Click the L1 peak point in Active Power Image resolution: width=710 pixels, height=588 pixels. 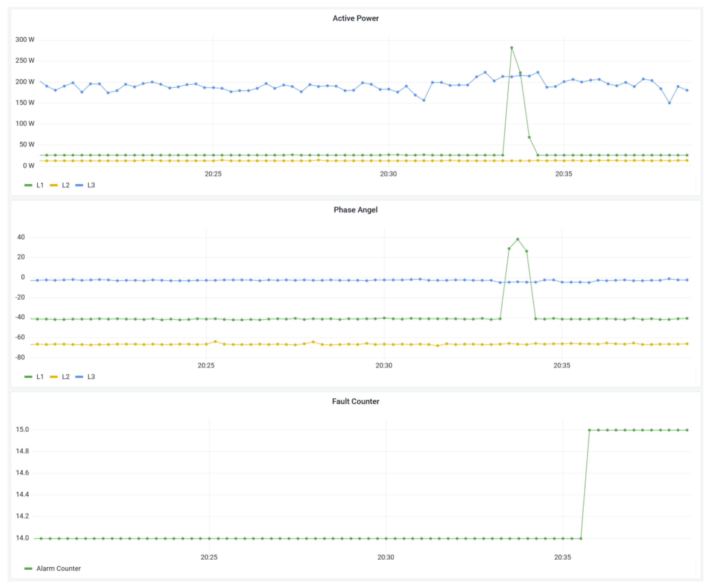point(511,48)
